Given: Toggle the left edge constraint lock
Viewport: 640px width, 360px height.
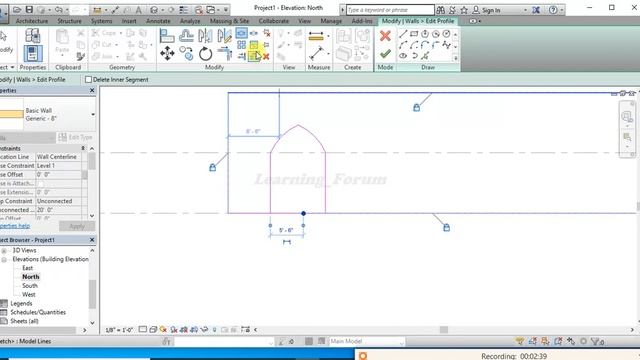Looking at the screenshot, I should [212, 167].
